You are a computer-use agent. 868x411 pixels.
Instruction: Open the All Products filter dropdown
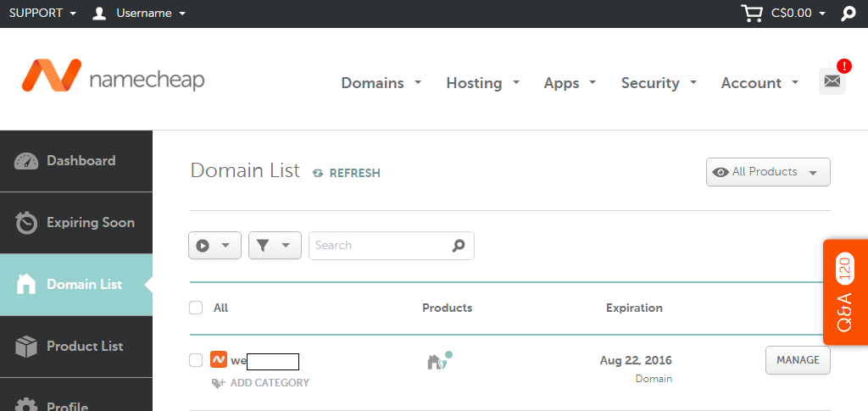pyautogui.click(x=767, y=172)
